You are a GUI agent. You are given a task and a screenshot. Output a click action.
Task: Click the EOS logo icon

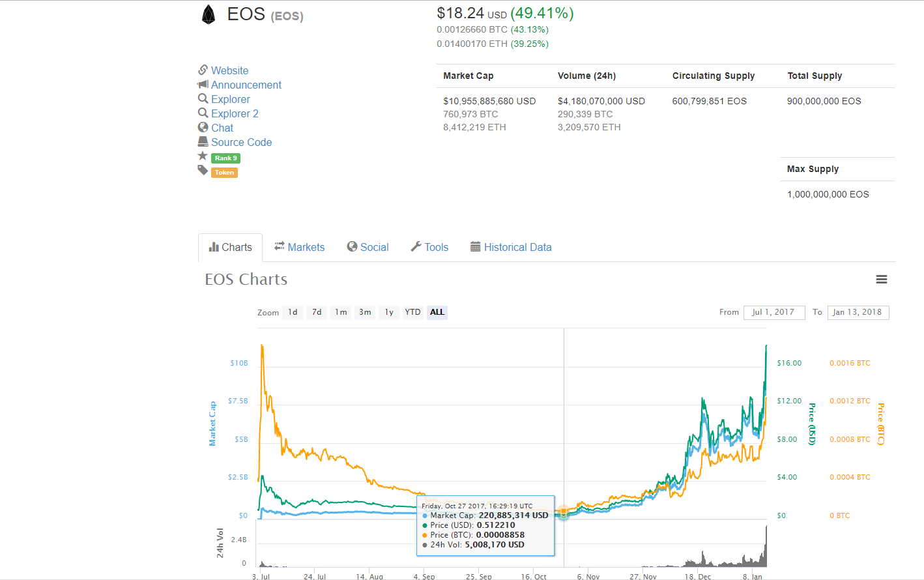coord(209,14)
